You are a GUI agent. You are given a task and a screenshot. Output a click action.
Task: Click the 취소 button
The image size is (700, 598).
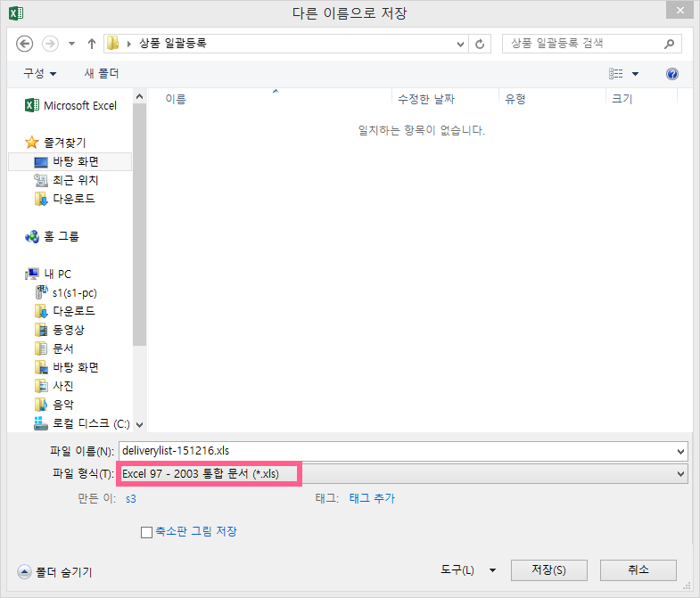click(x=638, y=570)
